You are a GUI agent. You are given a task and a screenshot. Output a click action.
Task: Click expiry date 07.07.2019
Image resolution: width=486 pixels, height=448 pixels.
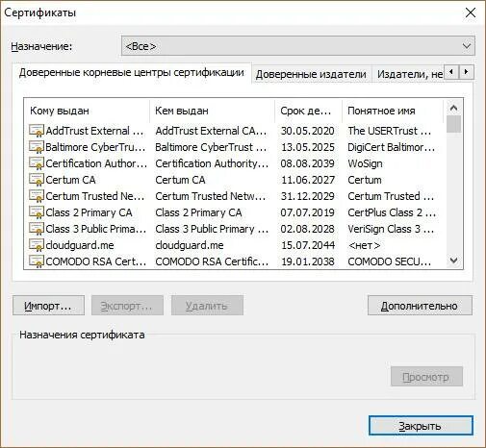[x=308, y=212]
